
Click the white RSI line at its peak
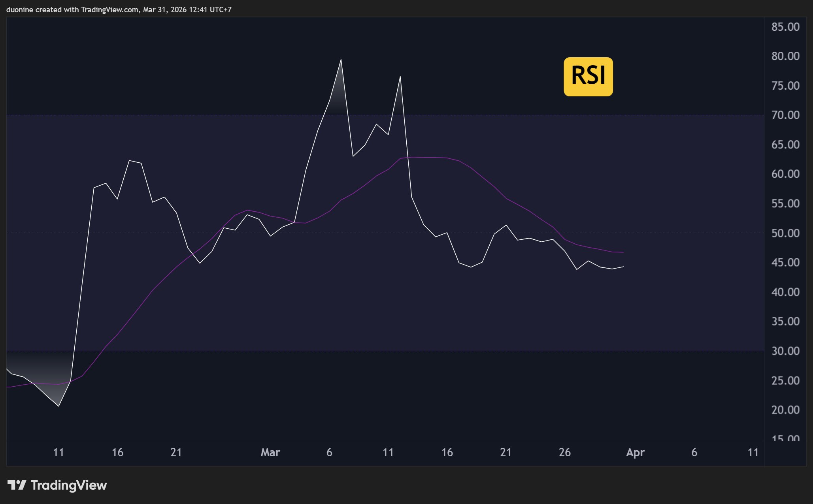341,60
